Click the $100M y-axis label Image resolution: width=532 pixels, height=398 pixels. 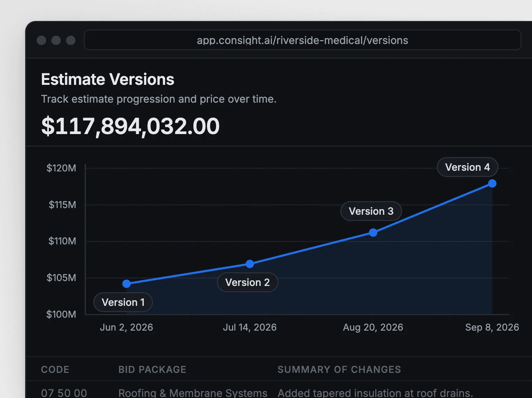(x=61, y=314)
